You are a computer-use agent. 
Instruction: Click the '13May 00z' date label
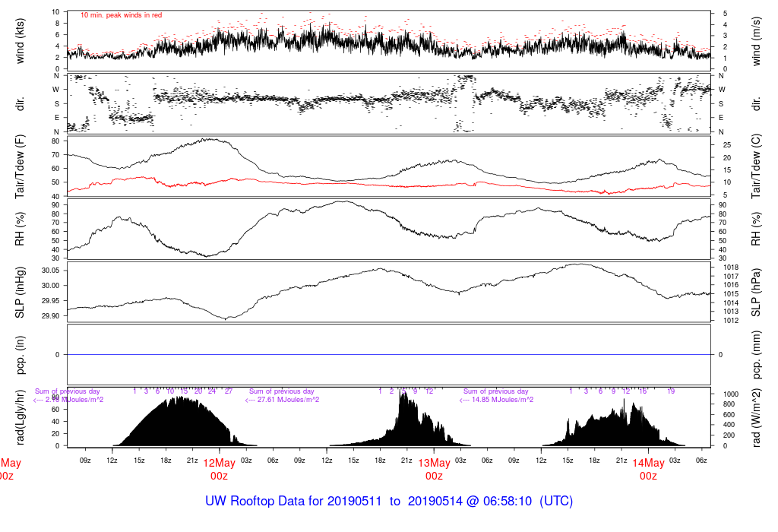pyautogui.click(x=434, y=470)
